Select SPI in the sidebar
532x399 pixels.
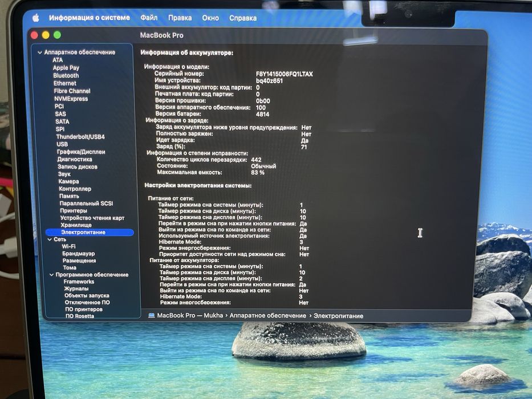(60, 129)
